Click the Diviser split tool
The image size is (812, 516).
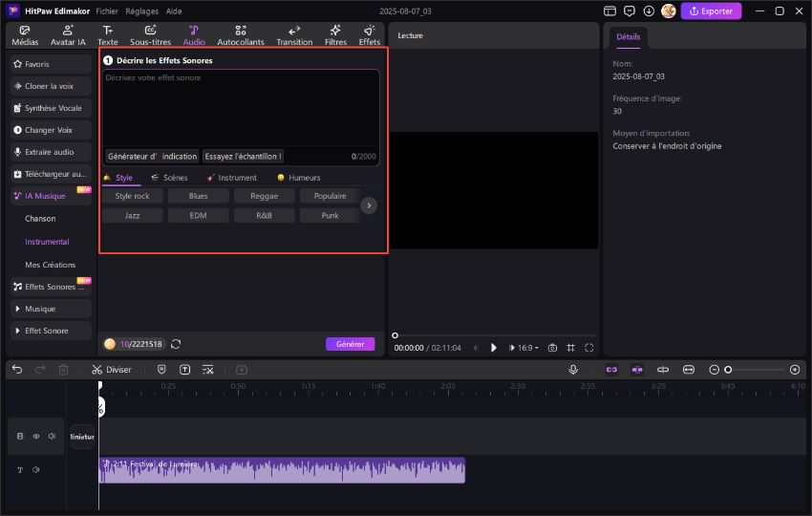112,370
